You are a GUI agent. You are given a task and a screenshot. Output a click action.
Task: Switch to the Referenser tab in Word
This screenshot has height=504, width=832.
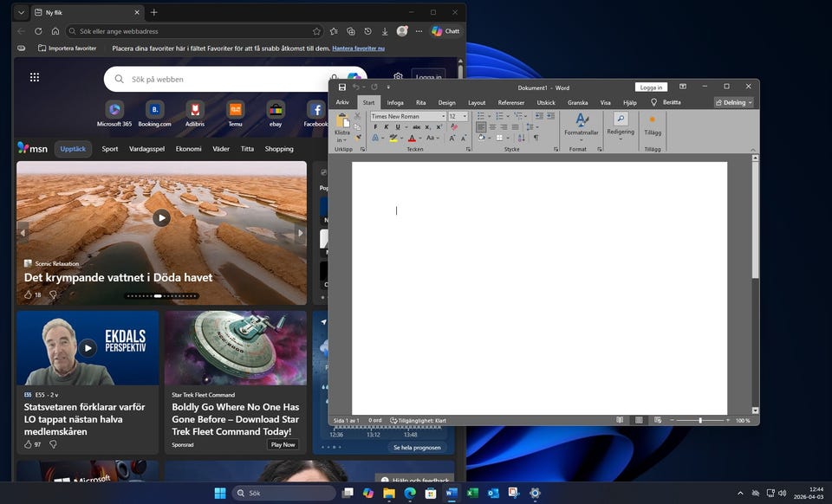pos(511,102)
